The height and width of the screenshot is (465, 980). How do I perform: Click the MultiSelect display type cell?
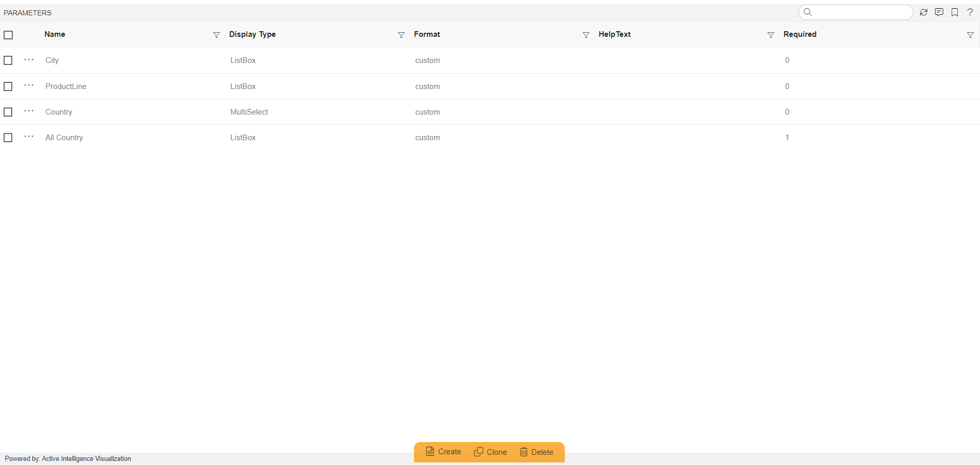[x=249, y=112]
